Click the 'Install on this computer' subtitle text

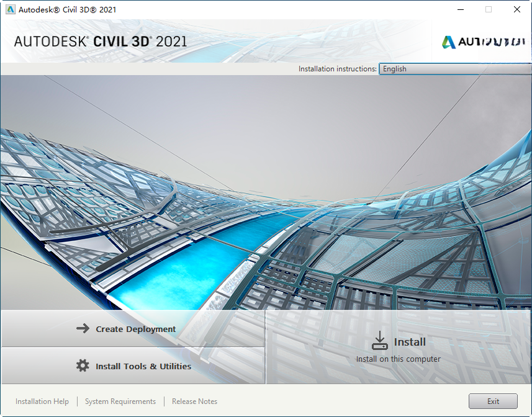(399, 359)
